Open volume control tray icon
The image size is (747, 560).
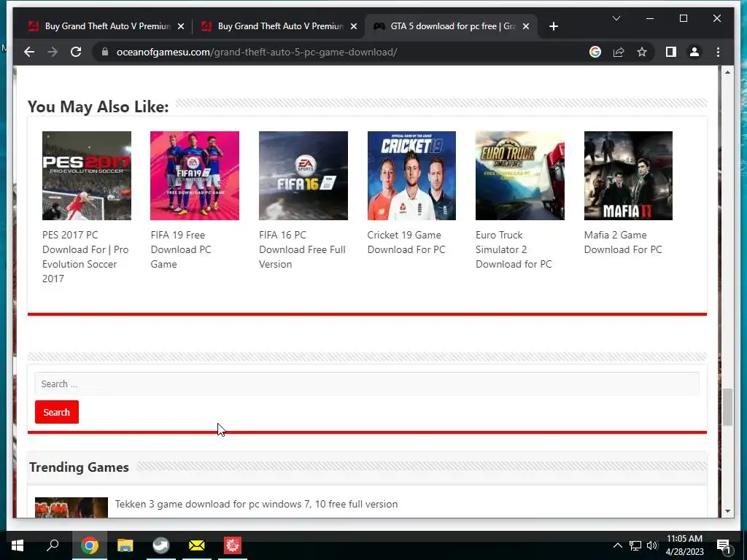pos(652,545)
